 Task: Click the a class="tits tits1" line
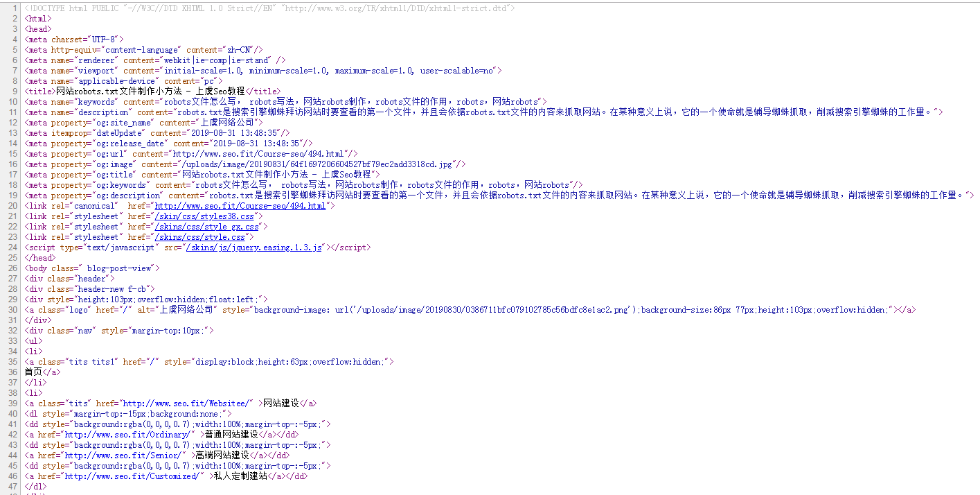coord(209,362)
